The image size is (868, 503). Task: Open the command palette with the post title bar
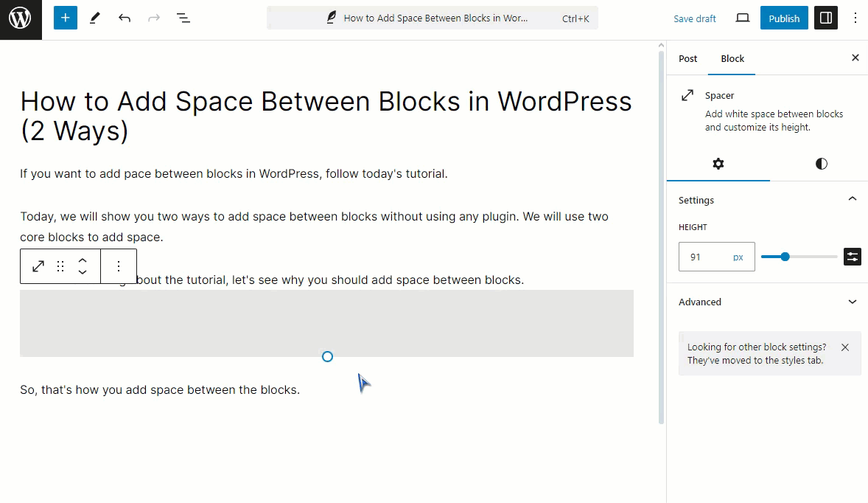click(433, 18)
